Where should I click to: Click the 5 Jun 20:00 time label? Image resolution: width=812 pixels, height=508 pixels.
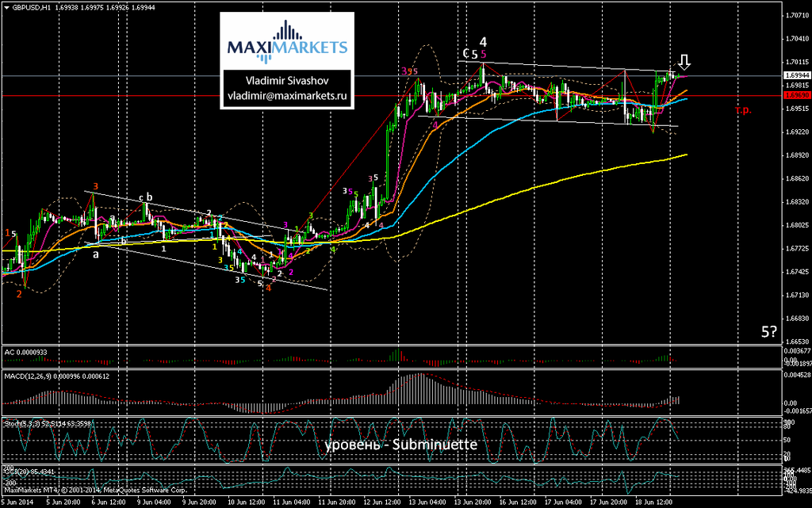coord(63,502)
